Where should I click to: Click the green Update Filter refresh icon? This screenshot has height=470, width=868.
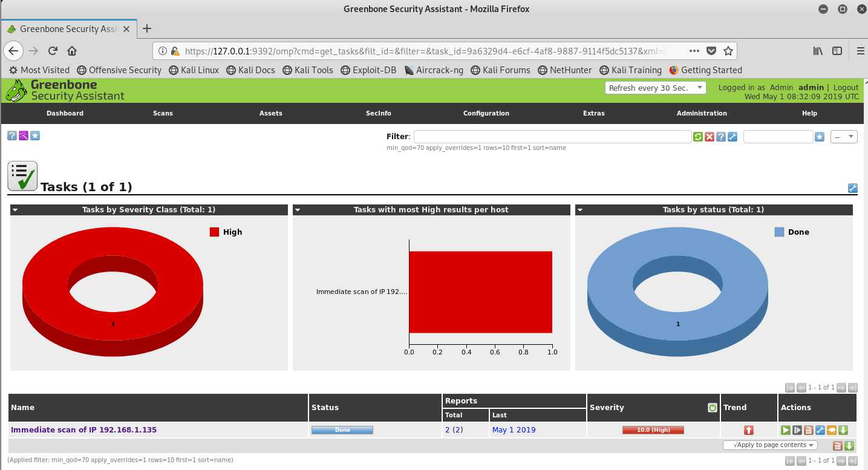pos(698,137)
